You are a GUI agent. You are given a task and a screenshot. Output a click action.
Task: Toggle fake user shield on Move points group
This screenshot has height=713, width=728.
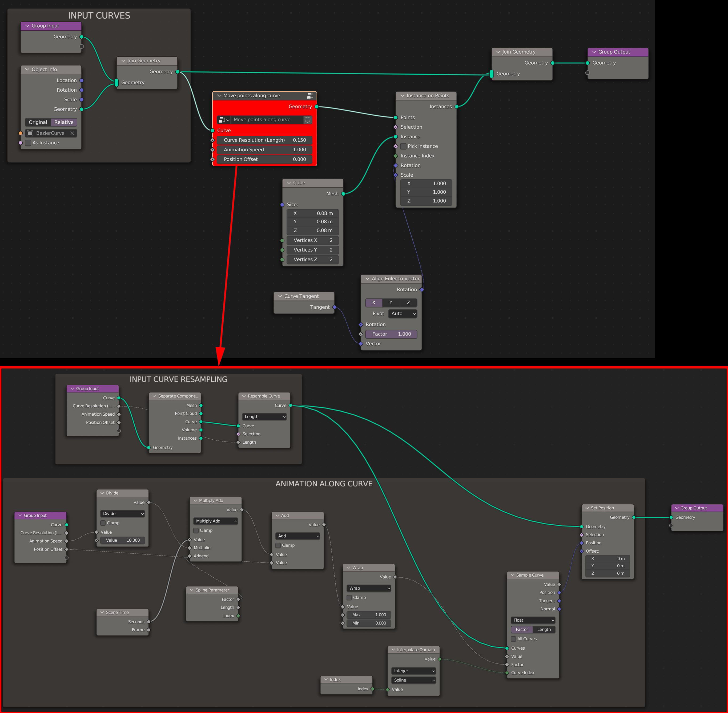[x=307, y=120]
